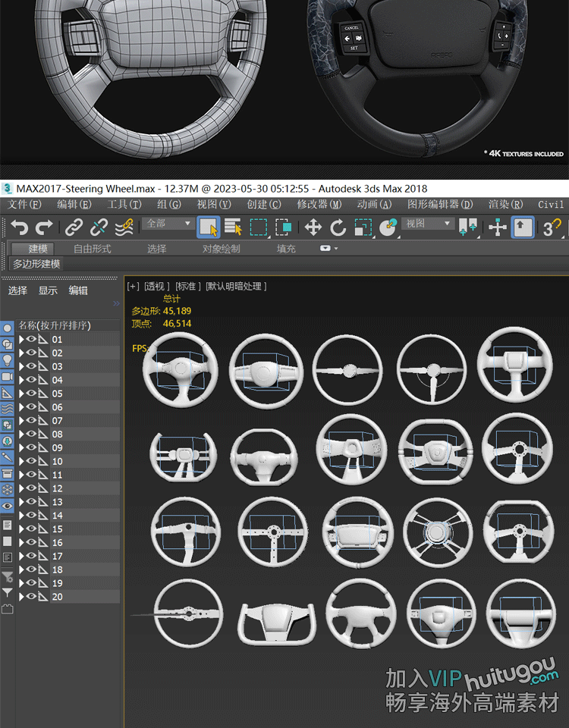Hide object 01 using its eye icon
Screen dimensions: 569x728
point(32,340)
